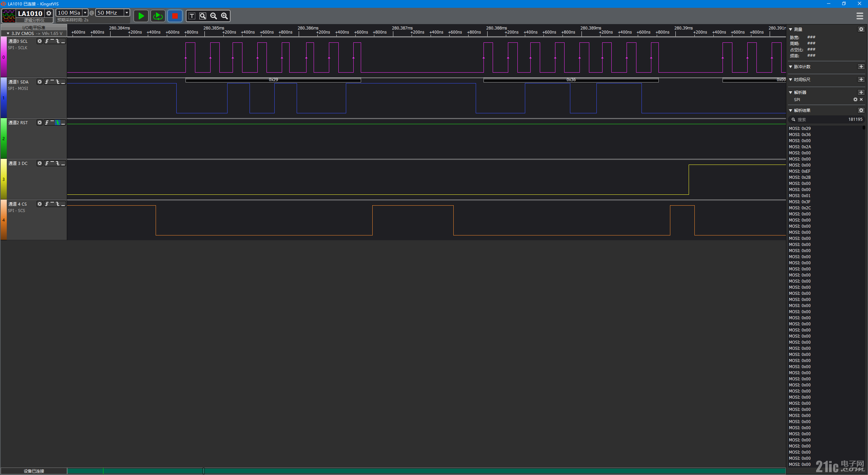Collapse the 脉冲计数 pulse counter panel
868x475 pixels.
(x=791, y=67)
